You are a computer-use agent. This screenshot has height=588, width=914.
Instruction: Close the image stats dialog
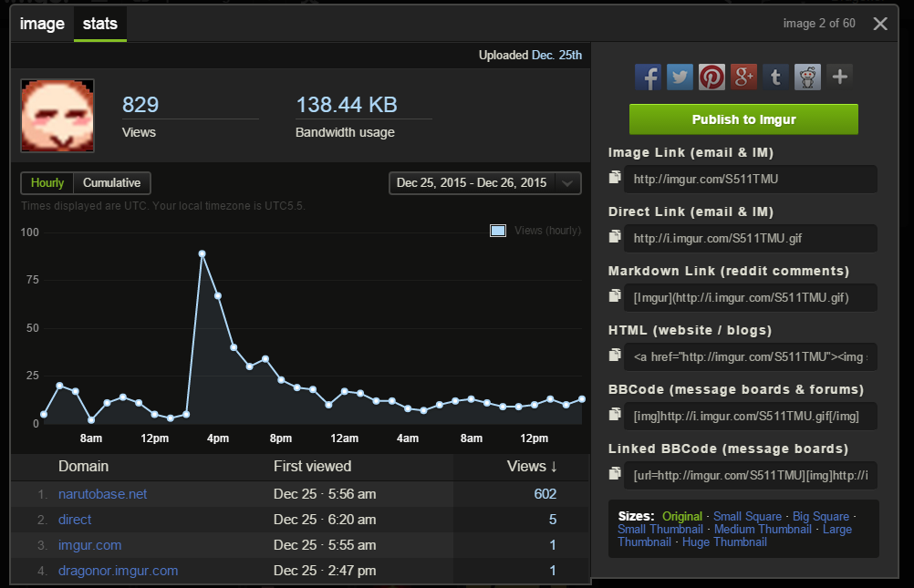pos(880,24)
